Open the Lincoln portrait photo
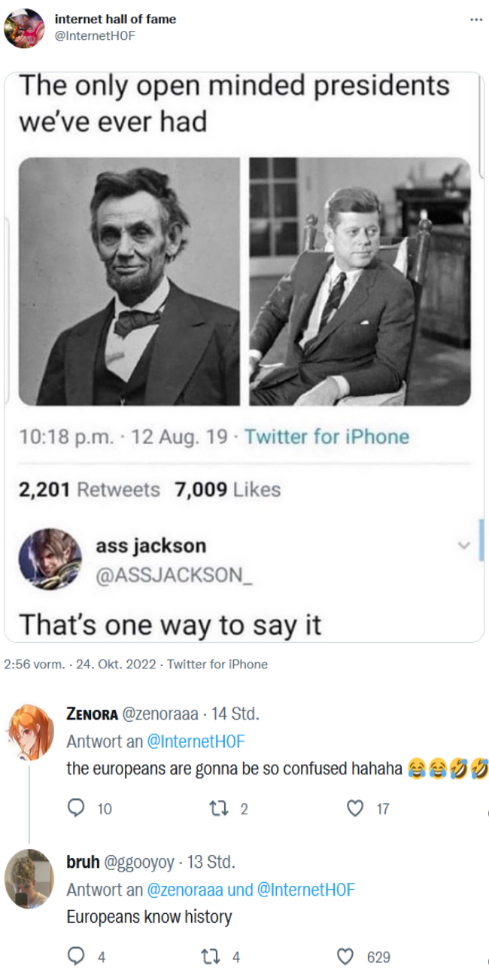 point(129,281)
